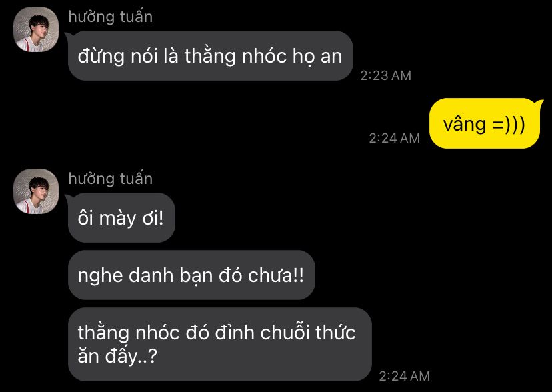552x392 pixels.
Task: Select the sender name above 'ôi mày ơi!' message
Action: [111, 179]
